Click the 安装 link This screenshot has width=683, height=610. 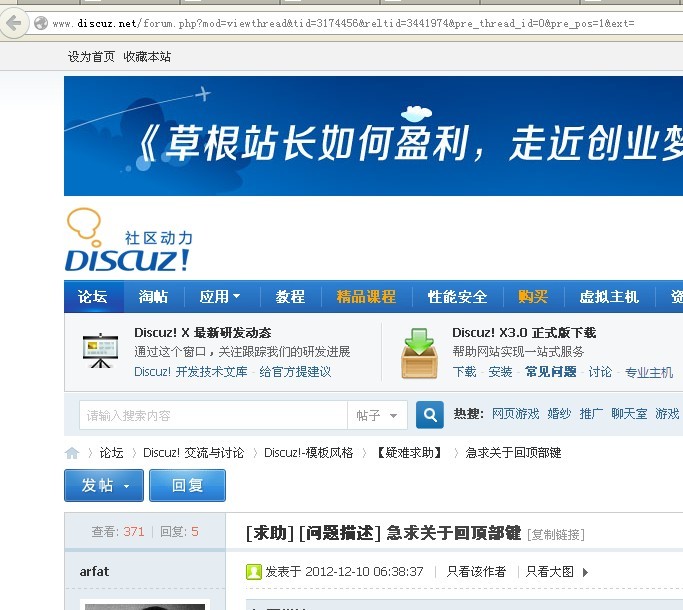pyautogui.click(x=500, y=372)
